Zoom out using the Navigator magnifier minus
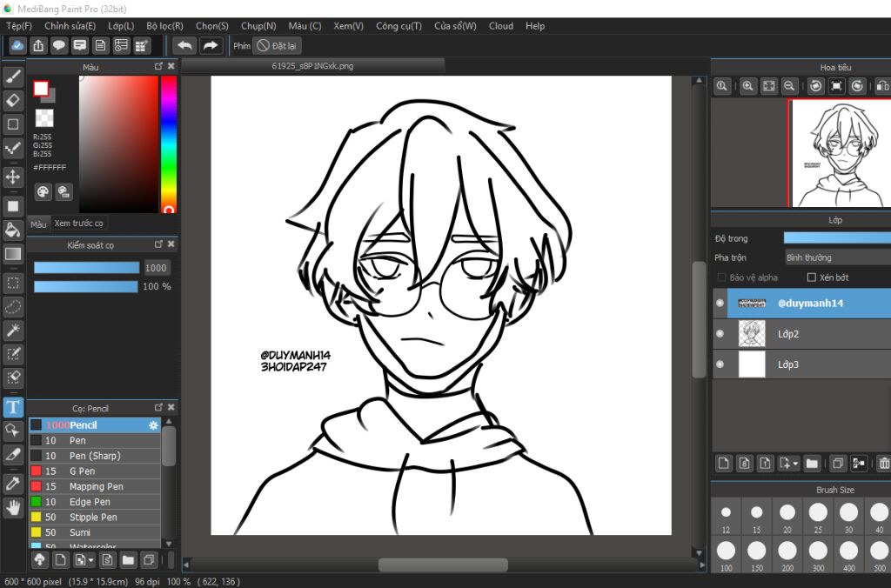The width and height of the screenshot is (891, 588). [789, 86]
